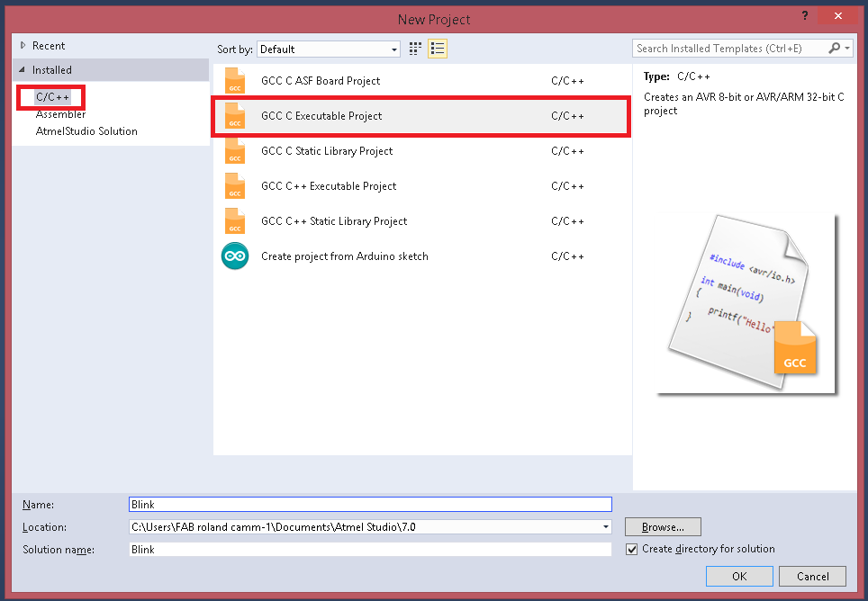Open the Location path dropdown arrow

pos(606,527)
